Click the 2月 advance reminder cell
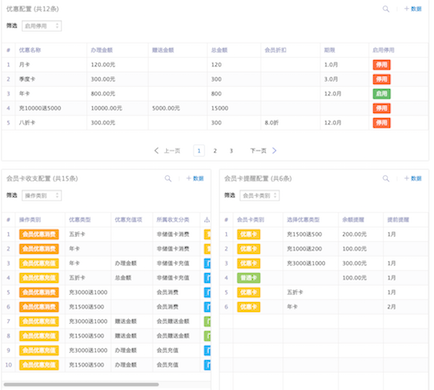The width and height of the screenshot is (434, 390). pyautogui.click(x=391, y=307)
